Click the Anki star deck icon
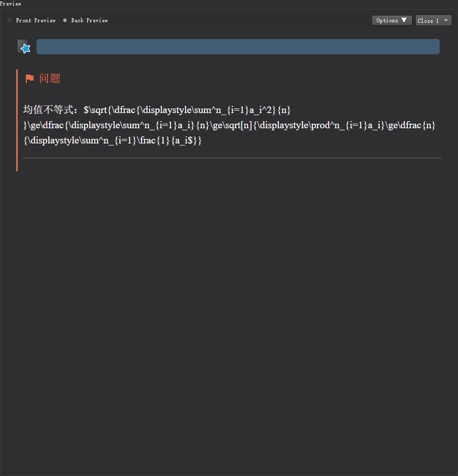The height and width of the screenshot is (476, 458). [24, 47]
